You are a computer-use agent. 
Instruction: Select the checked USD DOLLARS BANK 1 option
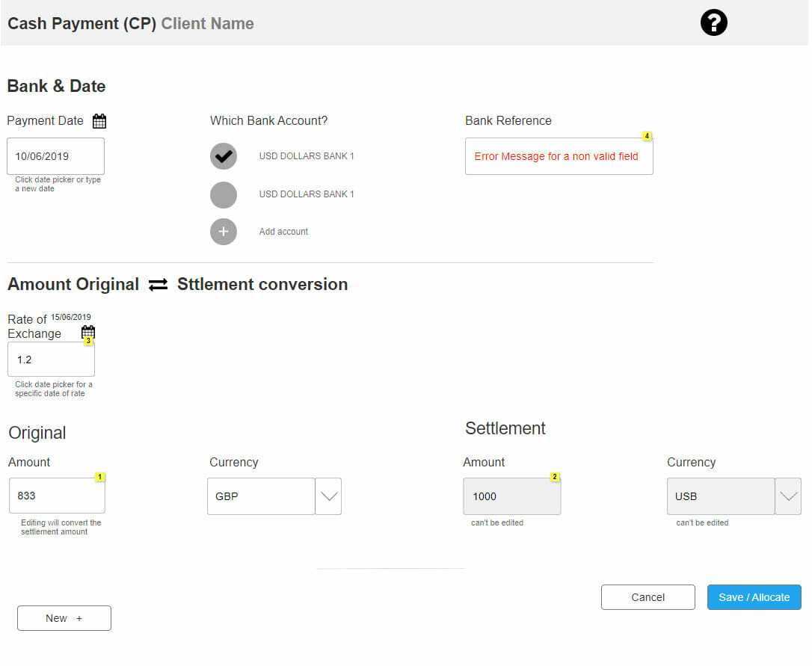(x=223, y=156)
